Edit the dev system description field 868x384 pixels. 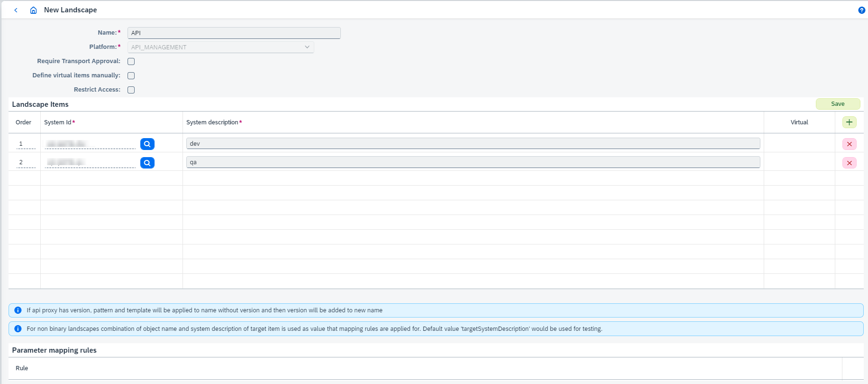coord(473,143)
